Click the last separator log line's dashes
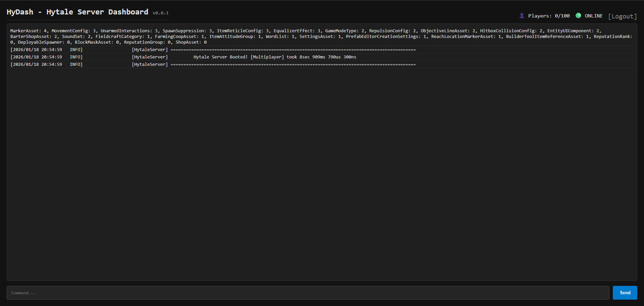Screen dimensions: 644x306 pos(293,64)
